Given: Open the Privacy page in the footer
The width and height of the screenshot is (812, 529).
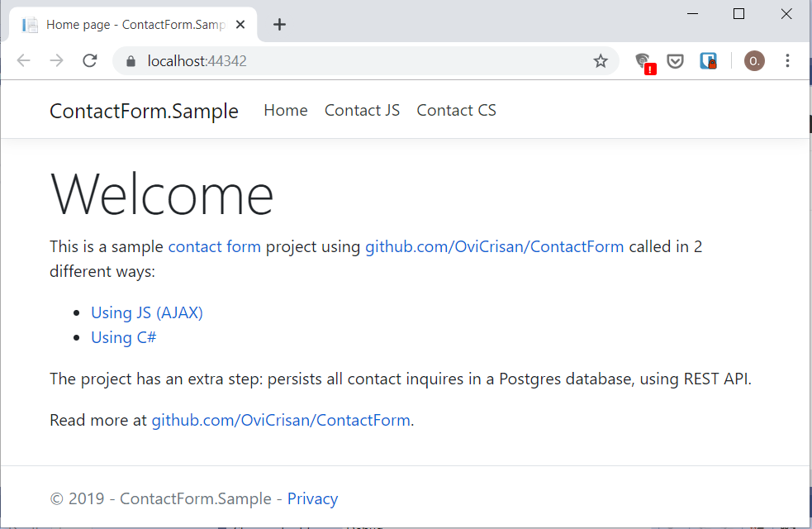Looking at the screenshot, I should coord(312,498).
